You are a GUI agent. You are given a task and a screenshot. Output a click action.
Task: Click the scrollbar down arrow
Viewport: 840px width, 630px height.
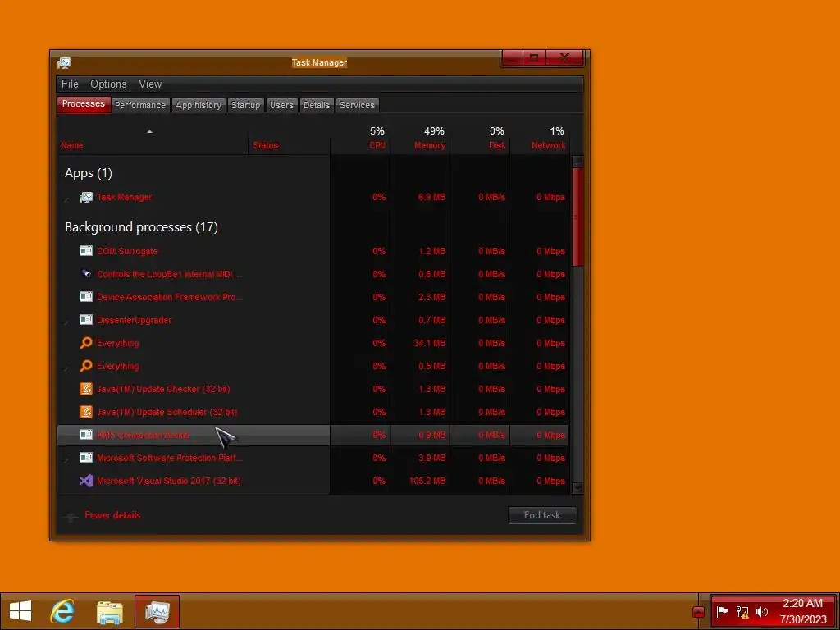click(577, 488)
